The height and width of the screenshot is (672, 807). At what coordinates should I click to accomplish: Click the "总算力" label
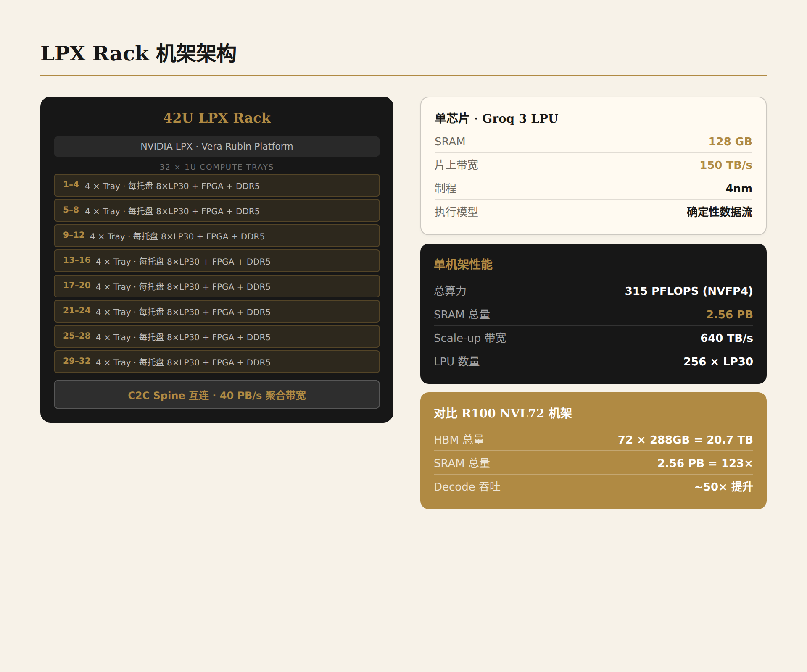point(450,291)
